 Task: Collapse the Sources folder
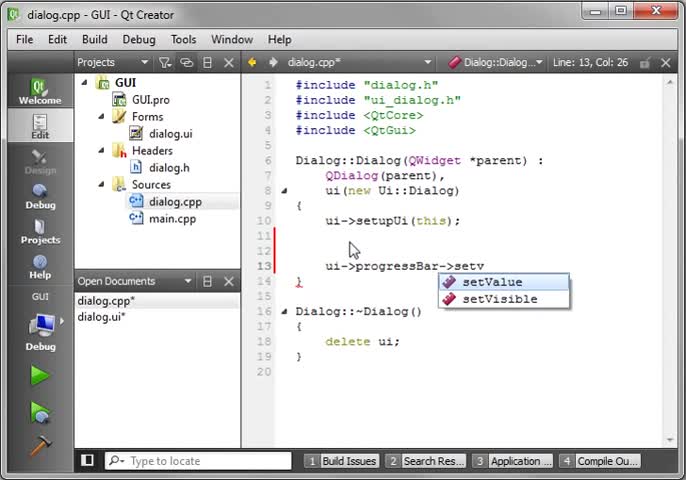point(102,185)
